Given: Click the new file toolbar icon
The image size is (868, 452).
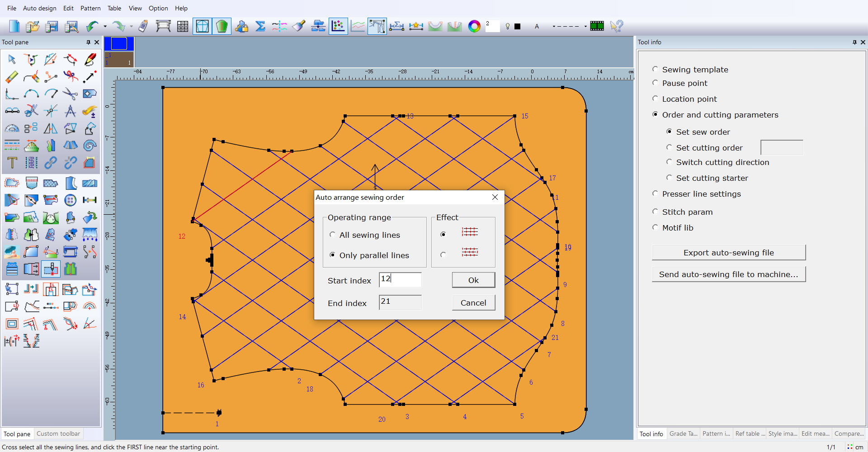Looking at the screenshot, I should [x=14, y=26].
